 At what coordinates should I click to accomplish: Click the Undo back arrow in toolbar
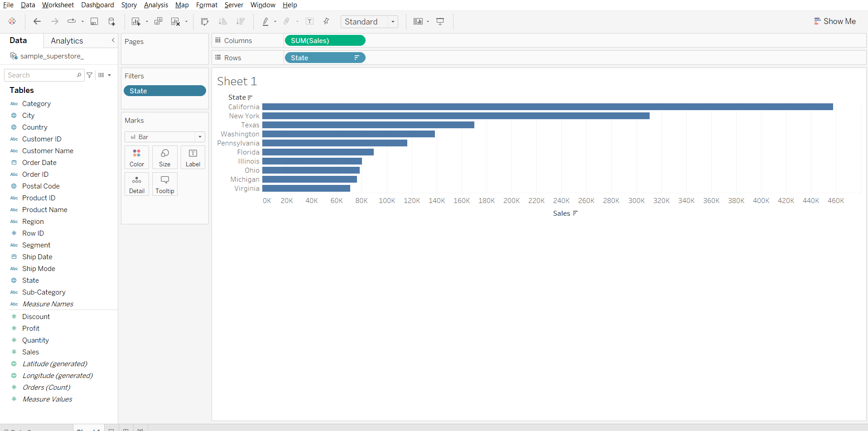[37, 21]
